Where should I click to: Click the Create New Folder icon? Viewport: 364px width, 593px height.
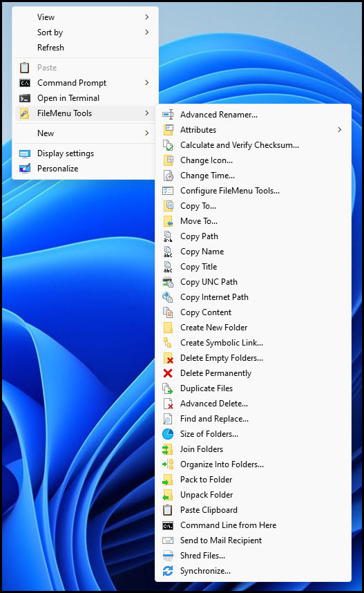click(x=168, y=328)
